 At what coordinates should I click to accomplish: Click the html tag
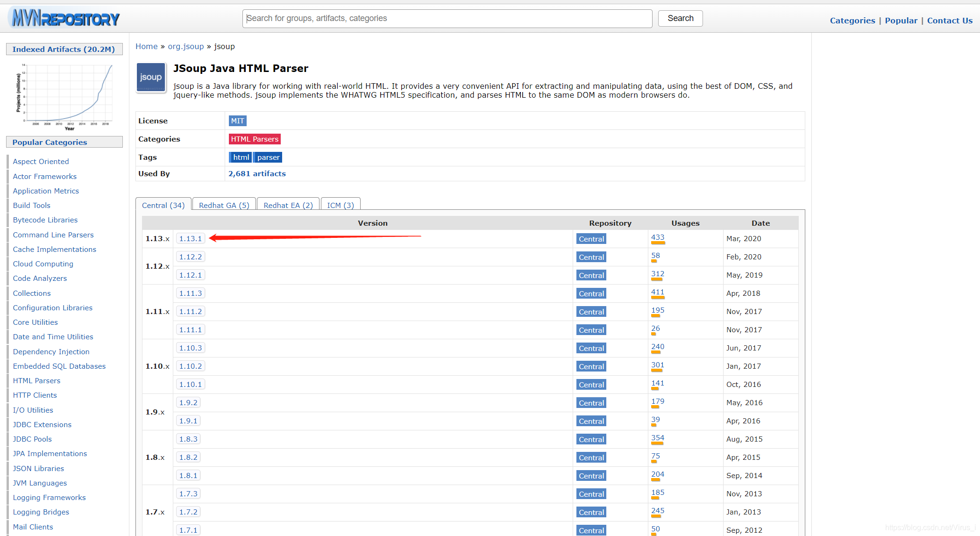coord(241,157)
